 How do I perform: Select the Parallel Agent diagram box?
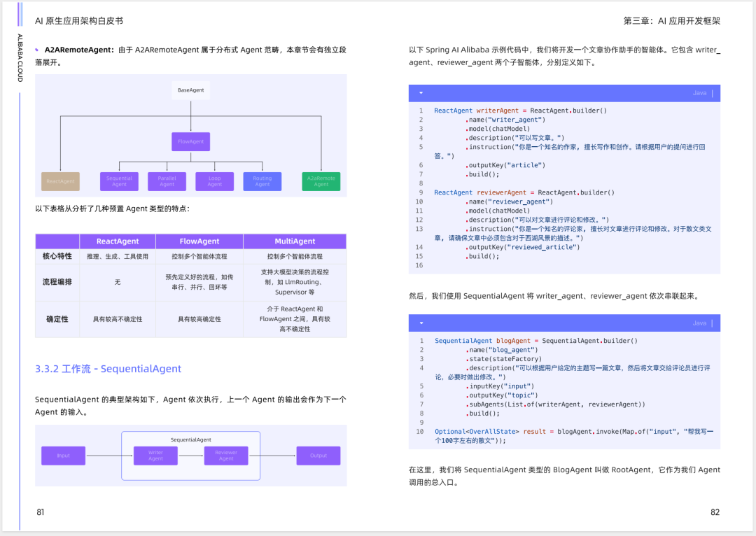click(x=167, y=181)
